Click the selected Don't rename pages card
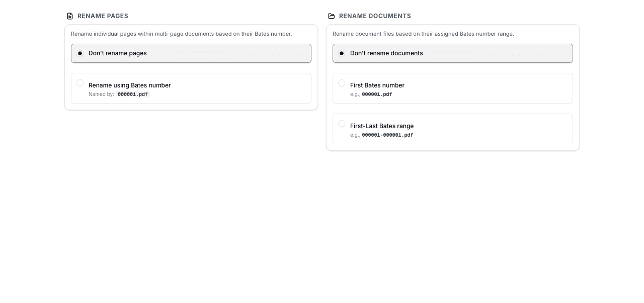Image resolution: width=644 pixels, height=303 pixels. coord(191,53)
